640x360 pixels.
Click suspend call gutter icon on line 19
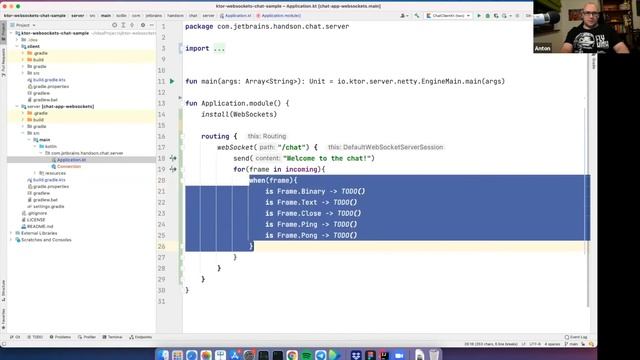point(173,169)
